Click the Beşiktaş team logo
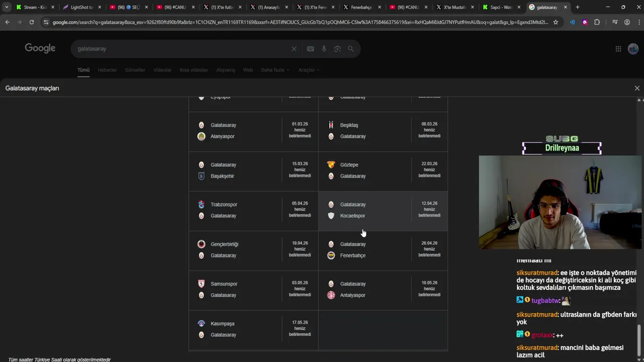 coord(331,125)
